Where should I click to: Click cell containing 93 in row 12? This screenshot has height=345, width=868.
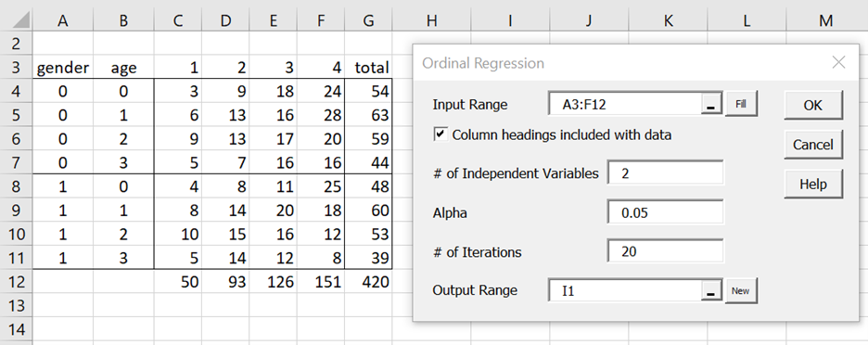click(225, 281)
